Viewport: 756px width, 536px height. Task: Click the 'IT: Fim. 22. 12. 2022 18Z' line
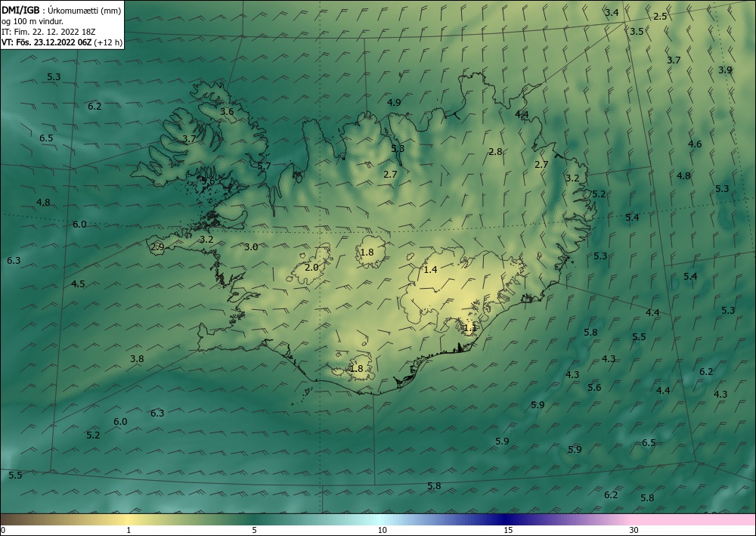tap(48, 32)
